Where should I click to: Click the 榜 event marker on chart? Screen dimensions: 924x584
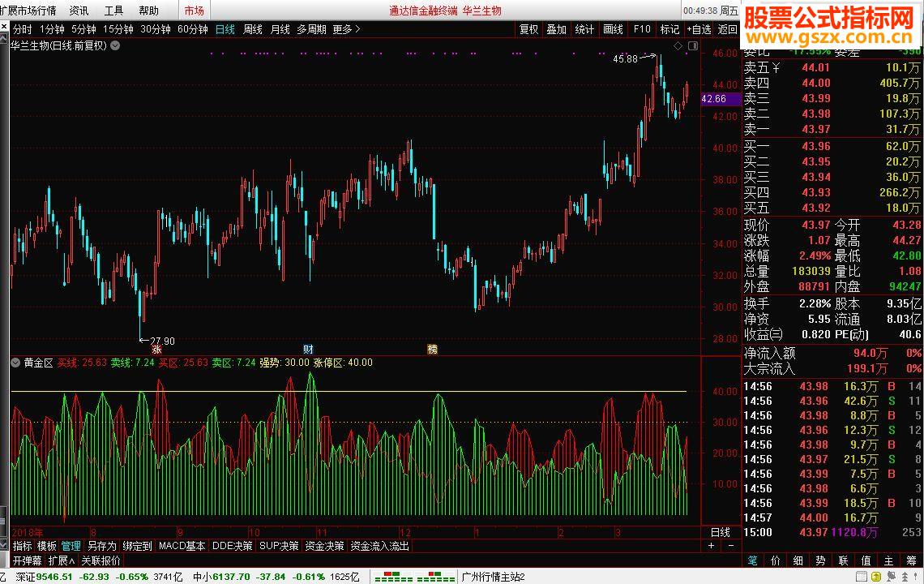[433, 350]
